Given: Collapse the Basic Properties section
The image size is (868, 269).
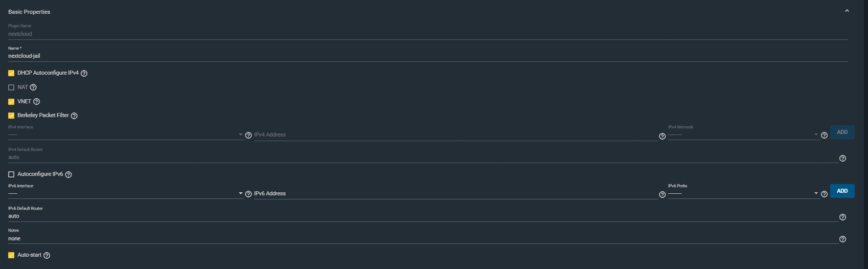Looking at the screenshot, I should click(x=847, y=11).
